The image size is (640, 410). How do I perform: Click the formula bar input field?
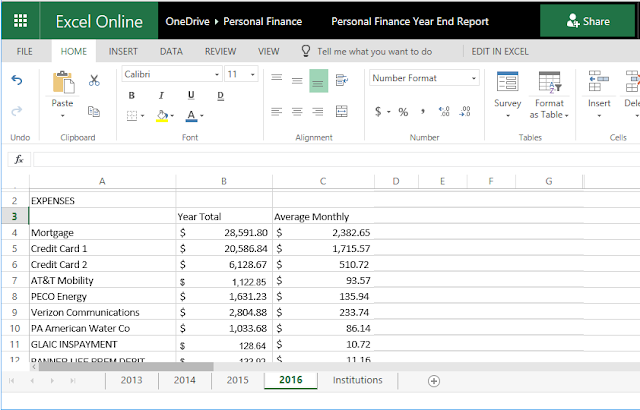(330, 159)
